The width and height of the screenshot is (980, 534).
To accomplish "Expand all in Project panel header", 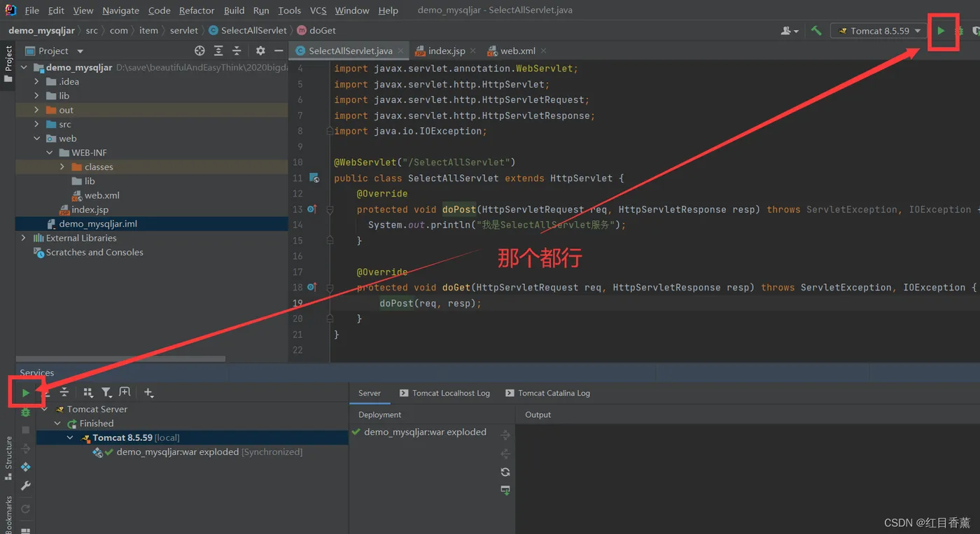I will point(218,50).
